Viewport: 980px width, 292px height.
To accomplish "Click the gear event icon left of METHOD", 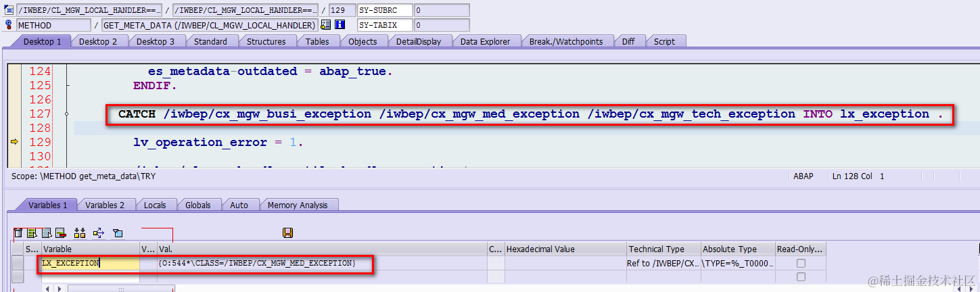I will tap(9, 25).
